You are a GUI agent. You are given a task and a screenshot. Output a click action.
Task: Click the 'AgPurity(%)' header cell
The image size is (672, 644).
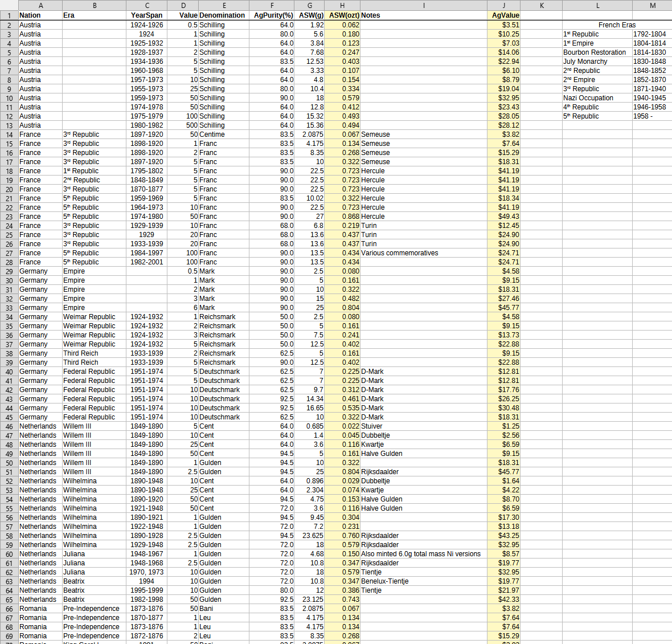(x=272, y=15)
